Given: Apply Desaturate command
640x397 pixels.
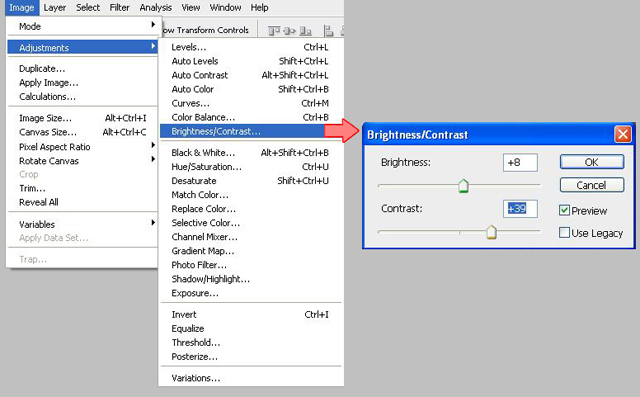Looking at the screenshot, I should click(x=251, y=181).
